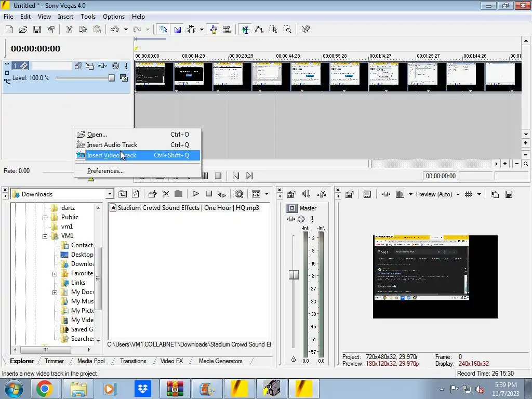This screenshot has height=399, width=532.
Task: Select the Zoom Edit tool magnifier
Action: 287,30
